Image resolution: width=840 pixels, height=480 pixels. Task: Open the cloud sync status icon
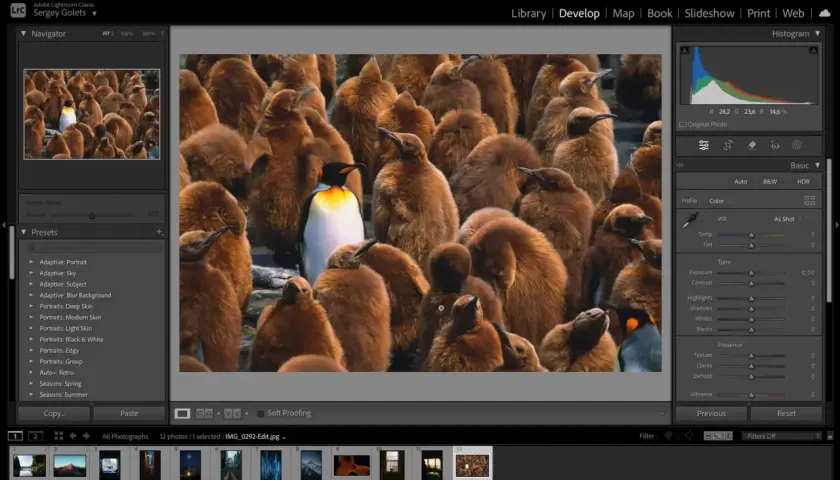click(824, 13)
